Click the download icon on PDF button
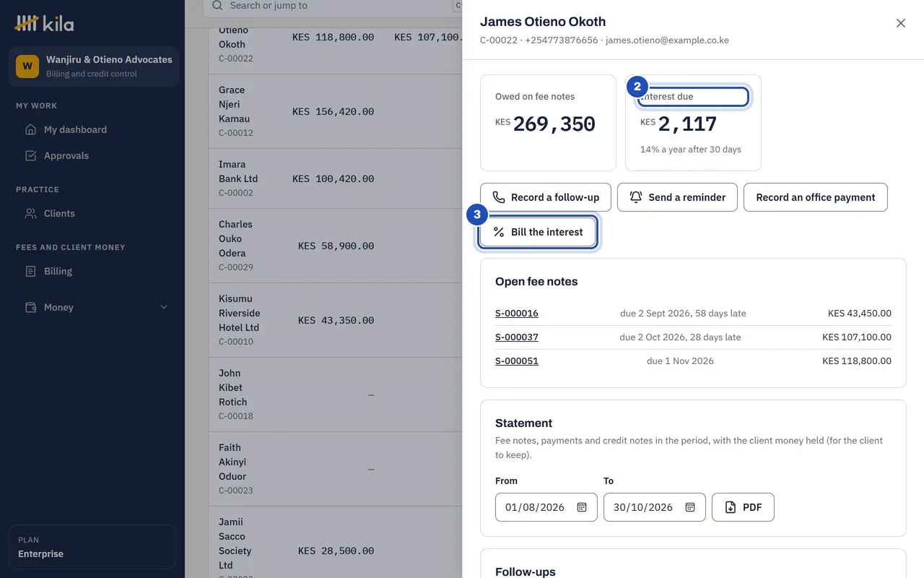Image resolution: width=924 pixels, height=578 pixels. point(731,507)
